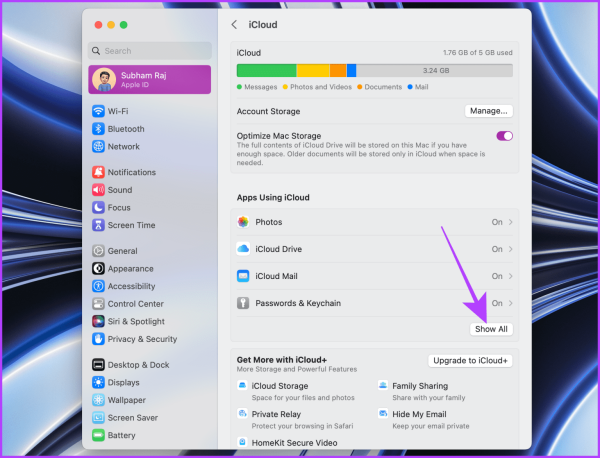Click the Hide My Email feature icon
This screenshot has height=458, width=600.
(x=383, y=414)
